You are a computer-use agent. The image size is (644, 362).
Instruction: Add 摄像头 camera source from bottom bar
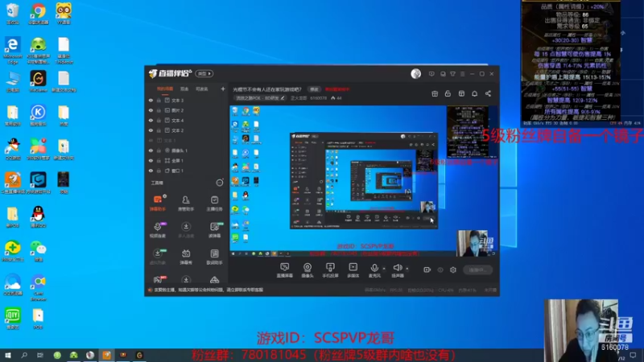click(x=308, y=270)
